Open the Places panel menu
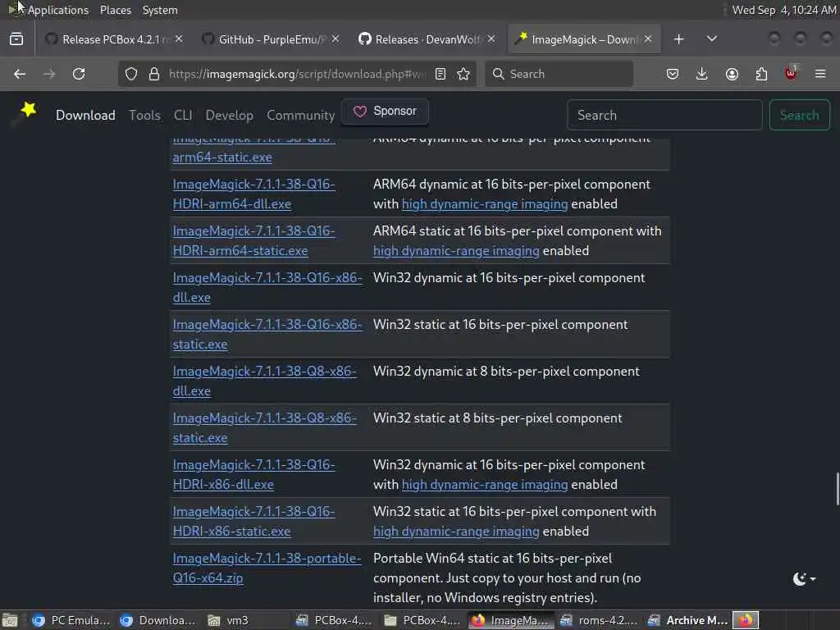The height and width of the screenshot is (630, 840). pyautogui.click(x=116, y=10)
